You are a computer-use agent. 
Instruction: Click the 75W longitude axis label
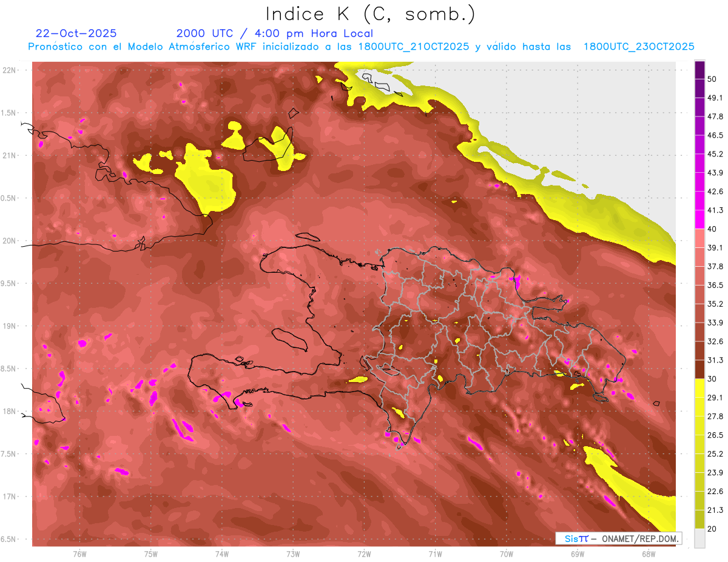[x=151, y=554]
